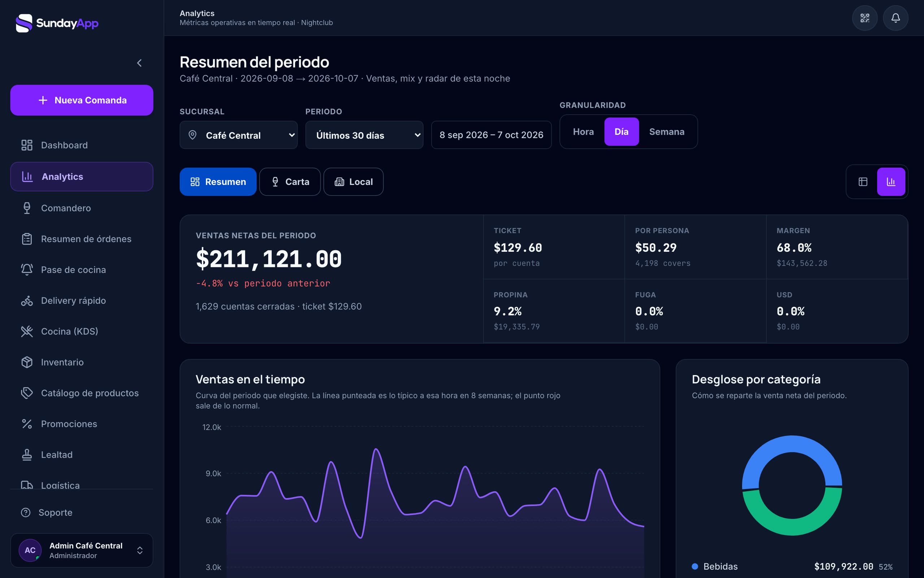Expand the Admin Café Central account menu

(x=82, y=550)
